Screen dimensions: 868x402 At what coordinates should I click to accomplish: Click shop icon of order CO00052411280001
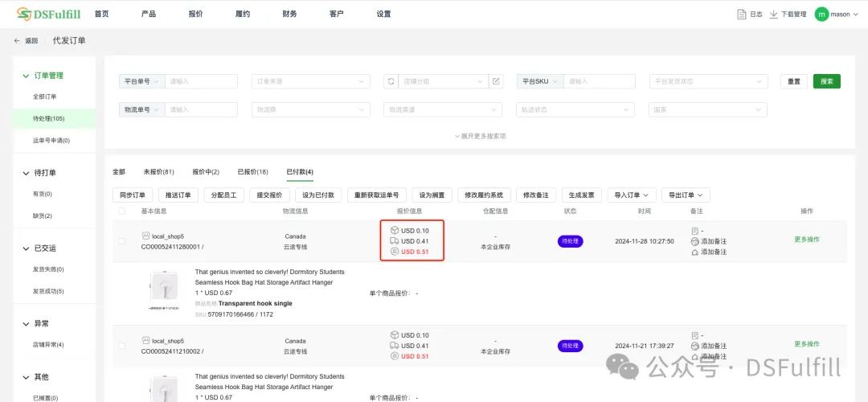click(146, 236)
